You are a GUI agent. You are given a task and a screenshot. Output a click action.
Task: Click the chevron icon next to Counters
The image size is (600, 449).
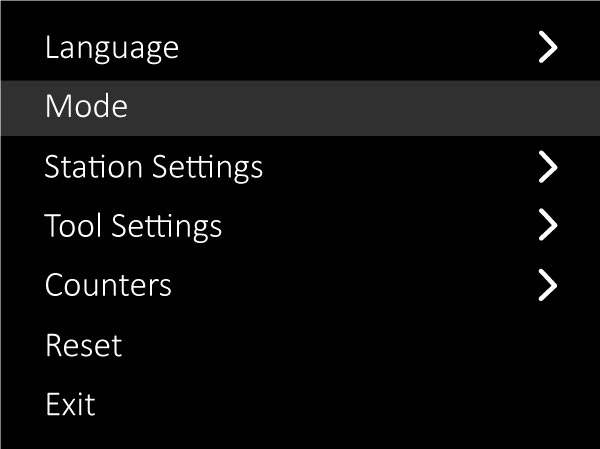[547, 285]
